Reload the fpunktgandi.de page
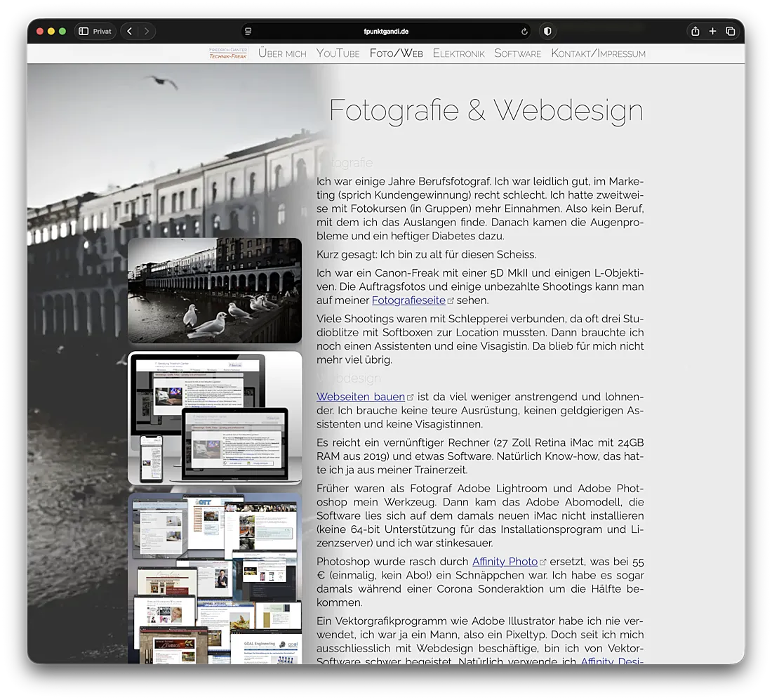Image resolution: width=772 pixels, height=700 pixels. click(x=524, y=32)
